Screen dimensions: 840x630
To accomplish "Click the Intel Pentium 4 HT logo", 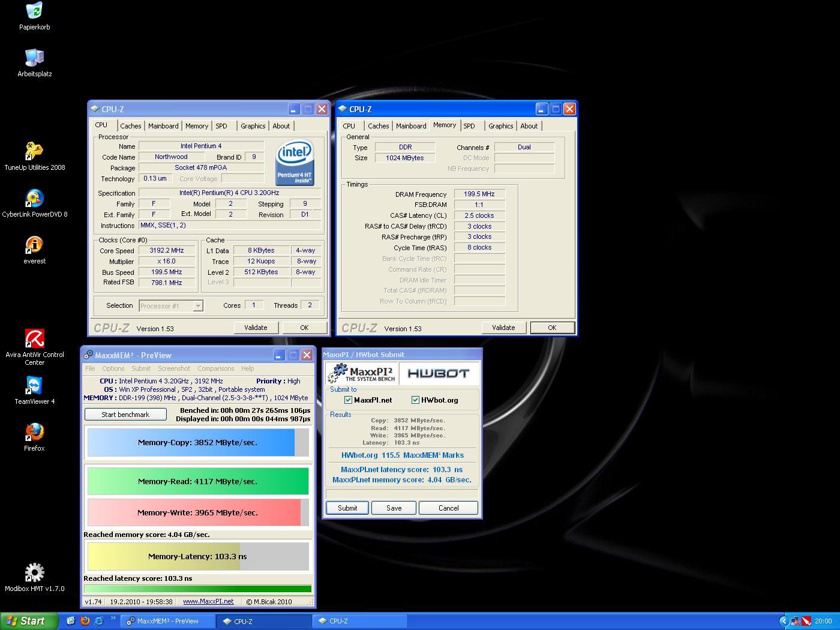I will click(x=295, y=163).
